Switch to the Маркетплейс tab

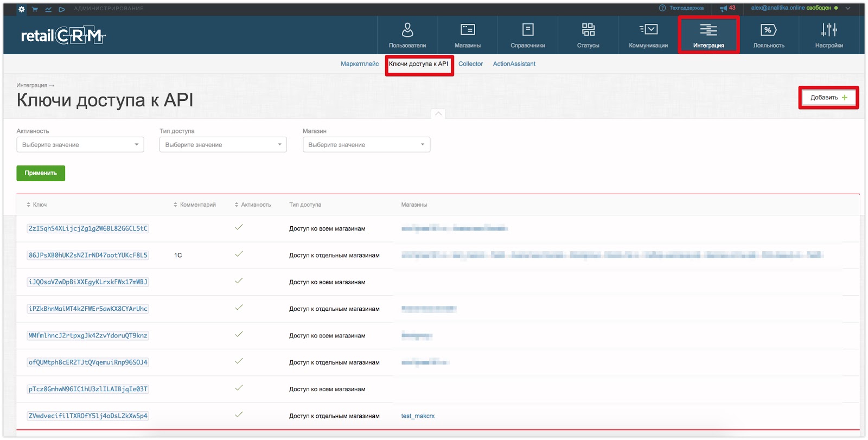click(360, 64)
